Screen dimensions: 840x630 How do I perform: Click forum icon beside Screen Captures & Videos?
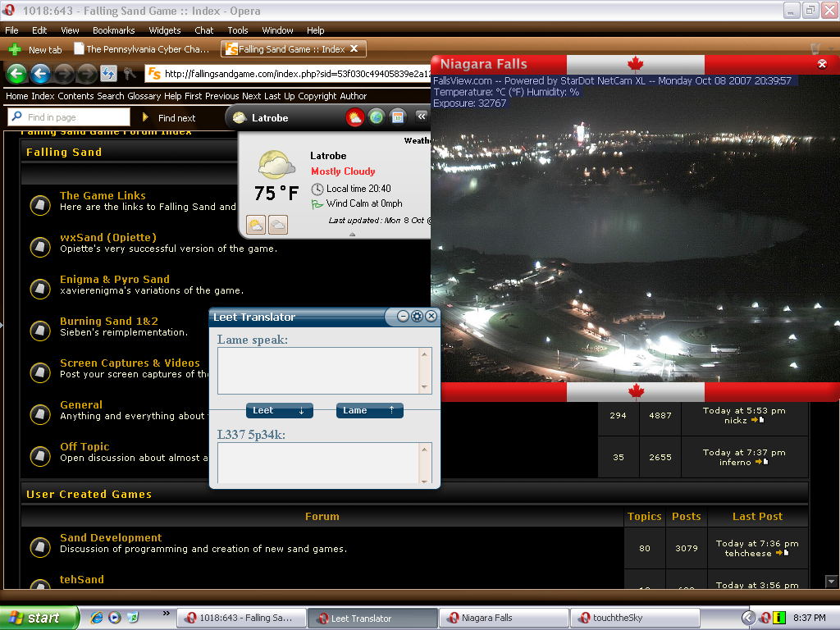40,372
